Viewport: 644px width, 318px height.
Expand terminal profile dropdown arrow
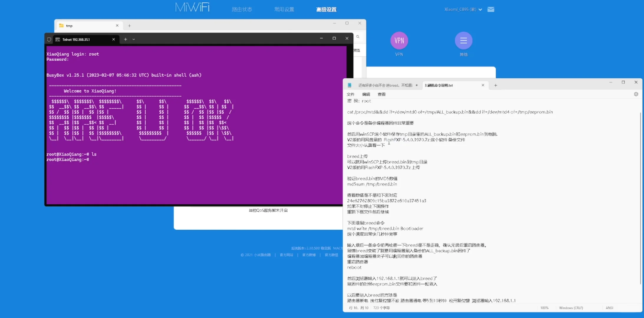point(134,39)
